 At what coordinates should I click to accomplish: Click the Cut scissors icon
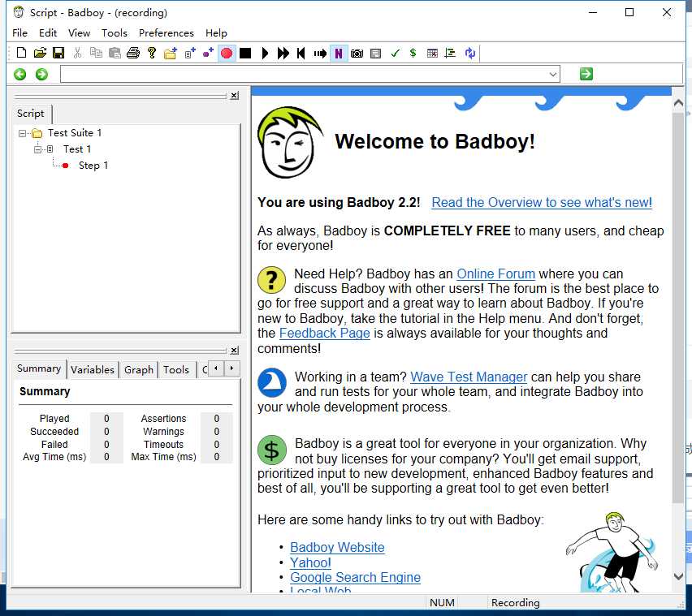[x=77, y=53]
